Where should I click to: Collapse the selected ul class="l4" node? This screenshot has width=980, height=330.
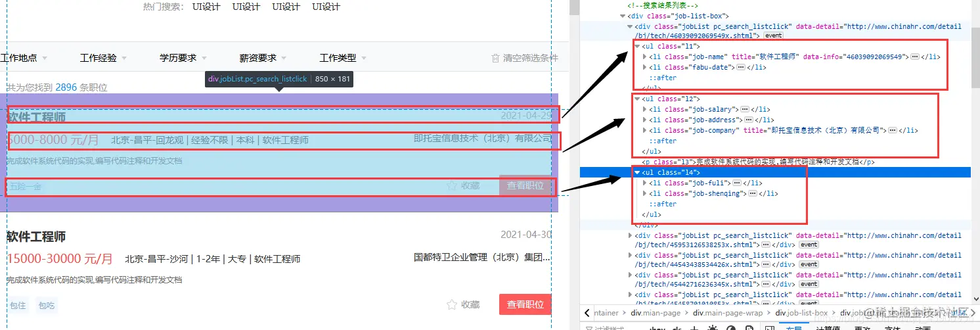tap(637, 172)
